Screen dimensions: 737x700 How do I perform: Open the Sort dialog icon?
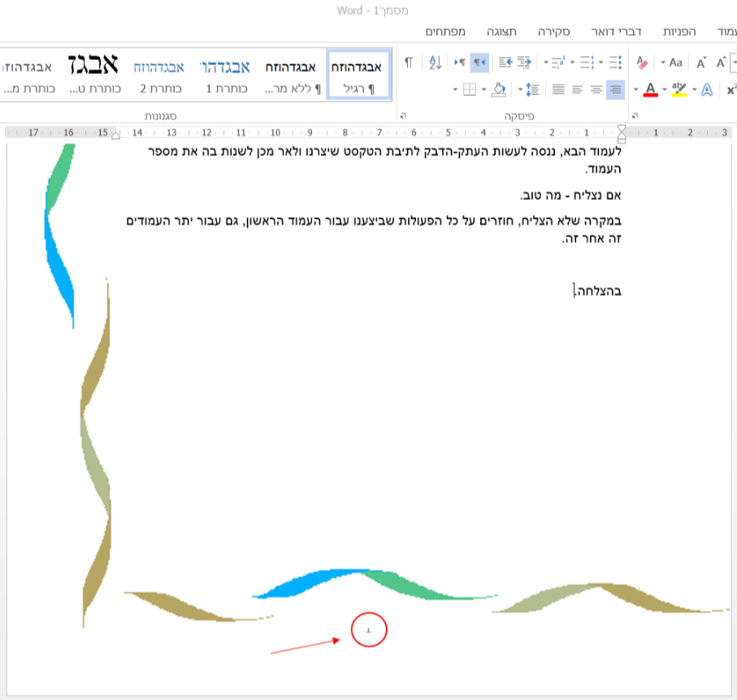pos(434,61)
